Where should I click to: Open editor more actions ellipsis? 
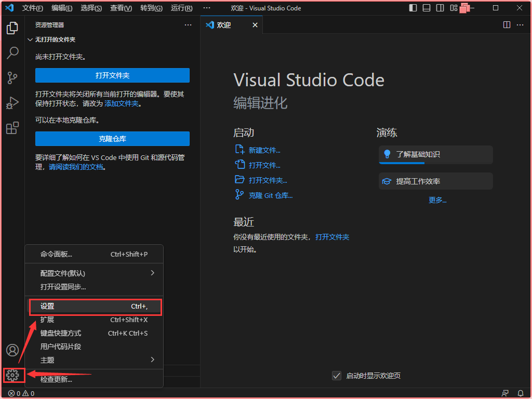pos(520,25)
